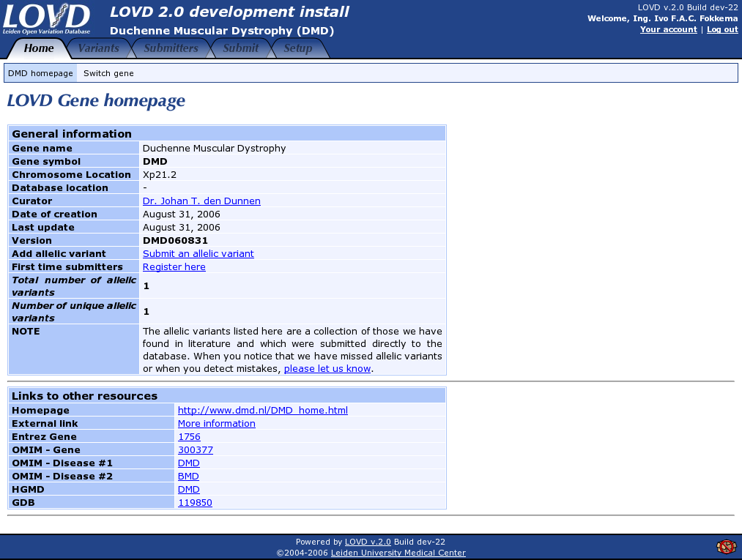The width and height of the screenshot is (742, 560).
Task: Select the DMD060831 version value
Action: (175, 240)
